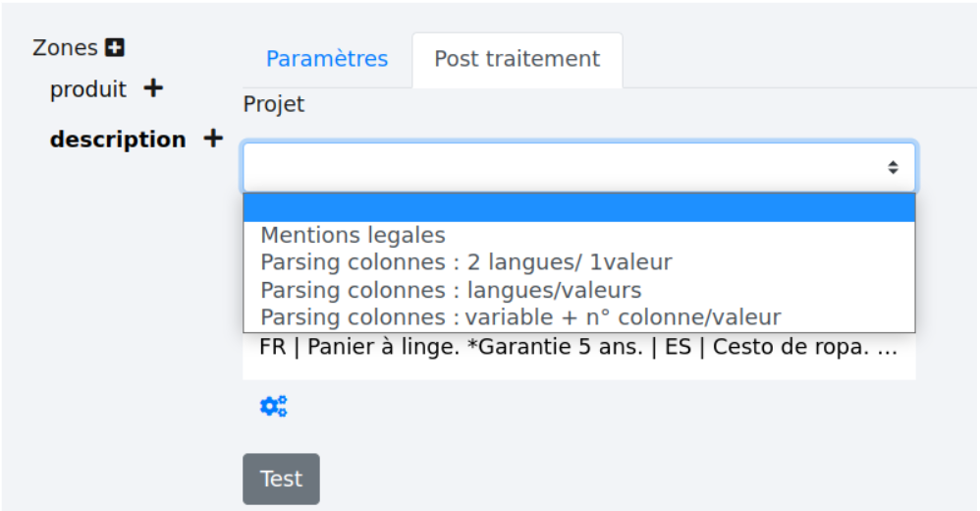This screenshot has width=980, height=511.
Task: Click the plus icon beside produit
Action: click(152, 88)
